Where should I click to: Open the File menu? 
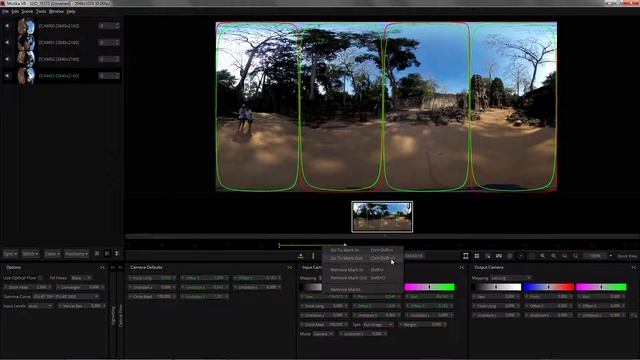point(5,11)
